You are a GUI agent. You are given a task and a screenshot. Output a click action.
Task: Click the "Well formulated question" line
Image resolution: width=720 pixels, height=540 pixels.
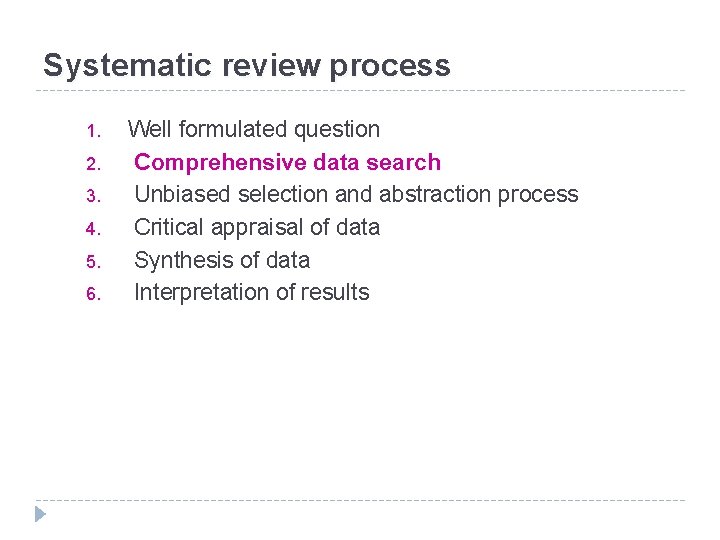[x=254, y=129]
